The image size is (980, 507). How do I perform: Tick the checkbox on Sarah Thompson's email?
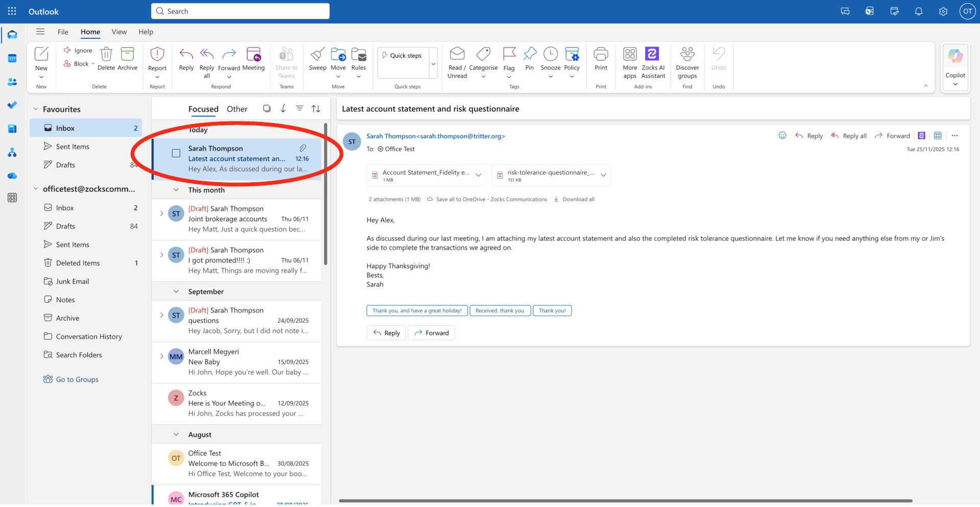pyautogui.click(x=176, y=152)
